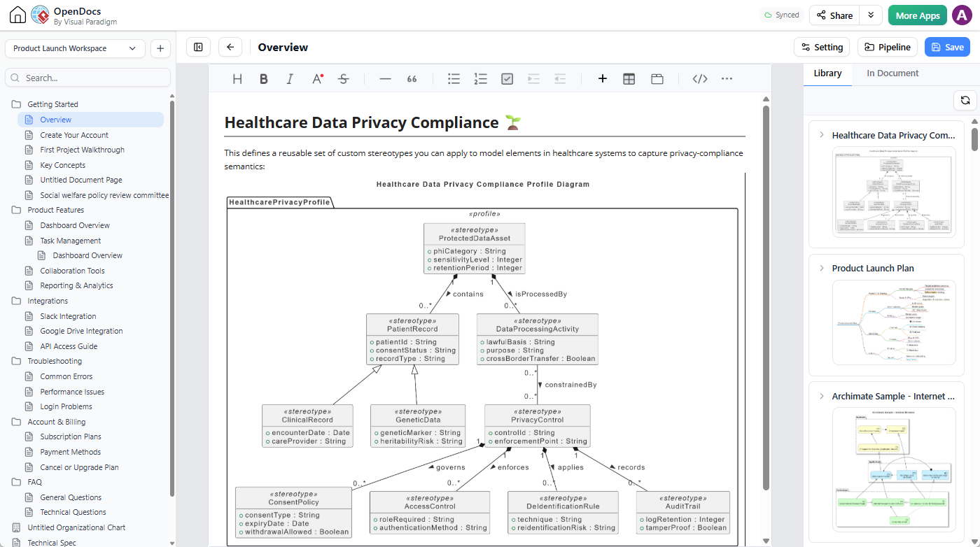Switch to the Library tab
The width and height of the screenshot is (980, 547).
(x=827, y=73)
